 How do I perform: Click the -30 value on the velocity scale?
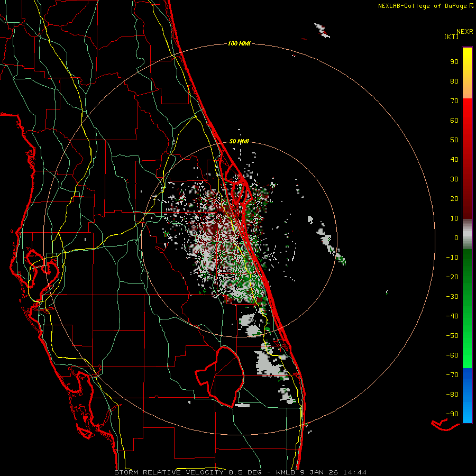coord(452,297)
